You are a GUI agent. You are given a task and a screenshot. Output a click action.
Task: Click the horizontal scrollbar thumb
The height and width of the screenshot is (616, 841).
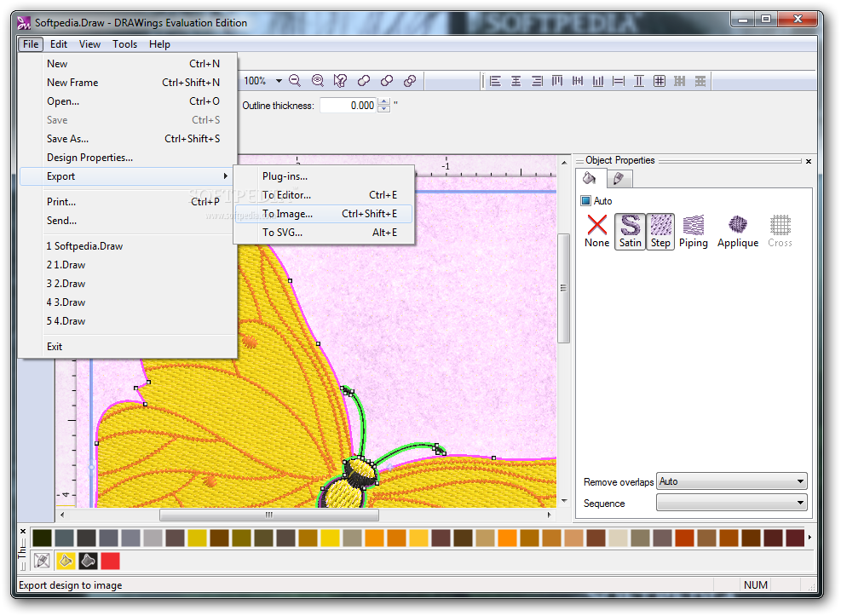[269, 515]
